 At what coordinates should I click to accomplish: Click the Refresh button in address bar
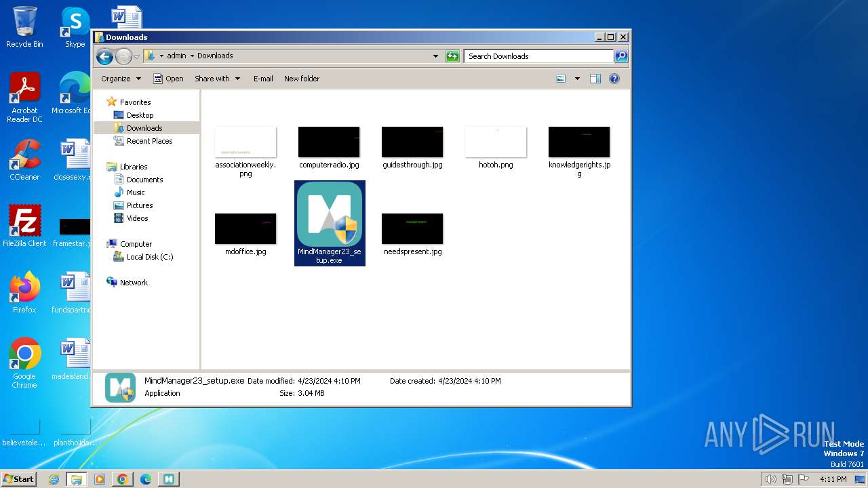click(x=452, y=56)
